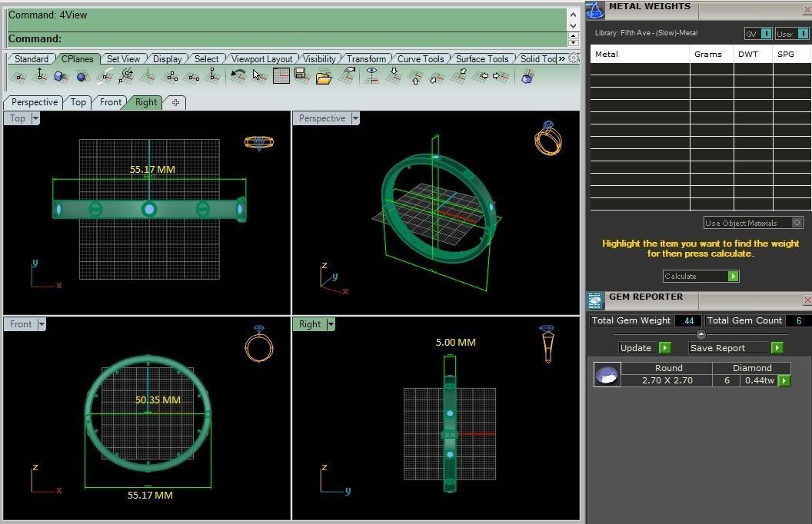Open the Surface Tools tab
Image resolution: width=812 pixels, height=524 pixels.
pos(482,59)
